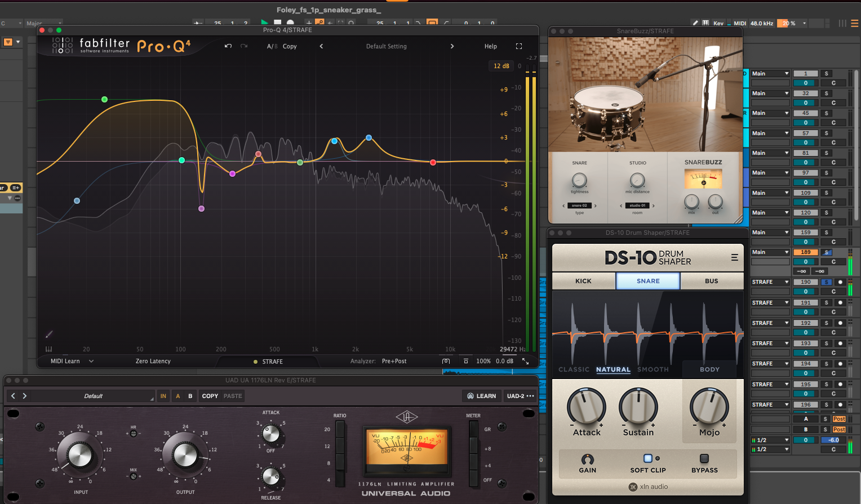
Task: Undo the last Pro-Q 4 edit
Action: [228, 46]
